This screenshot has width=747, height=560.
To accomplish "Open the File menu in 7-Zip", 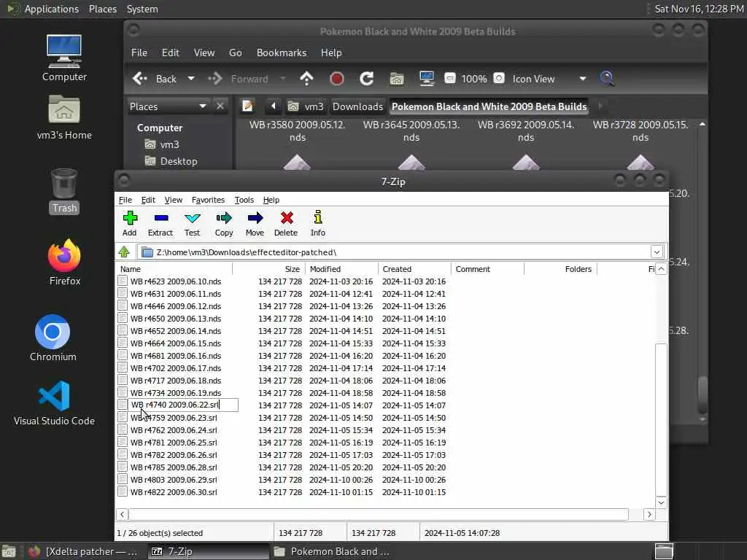I will (125, 200).
